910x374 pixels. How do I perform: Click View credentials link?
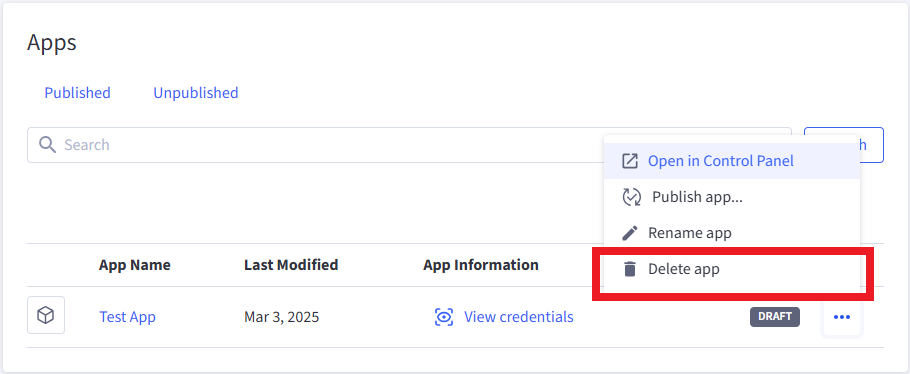point(519,317)
